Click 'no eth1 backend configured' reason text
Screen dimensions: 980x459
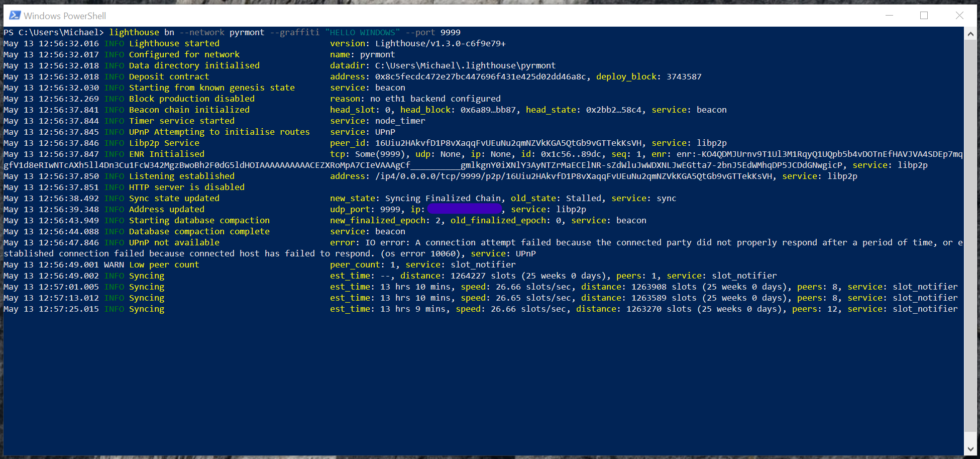[435, 99]
